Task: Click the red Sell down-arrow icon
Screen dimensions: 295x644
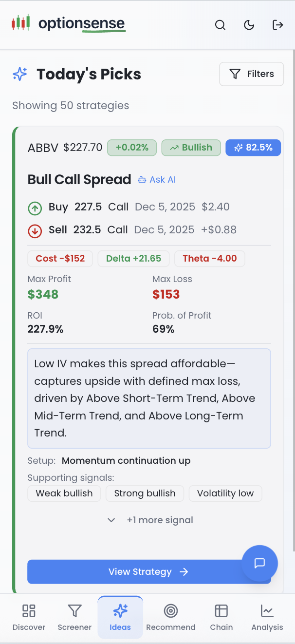Action: 35,231
